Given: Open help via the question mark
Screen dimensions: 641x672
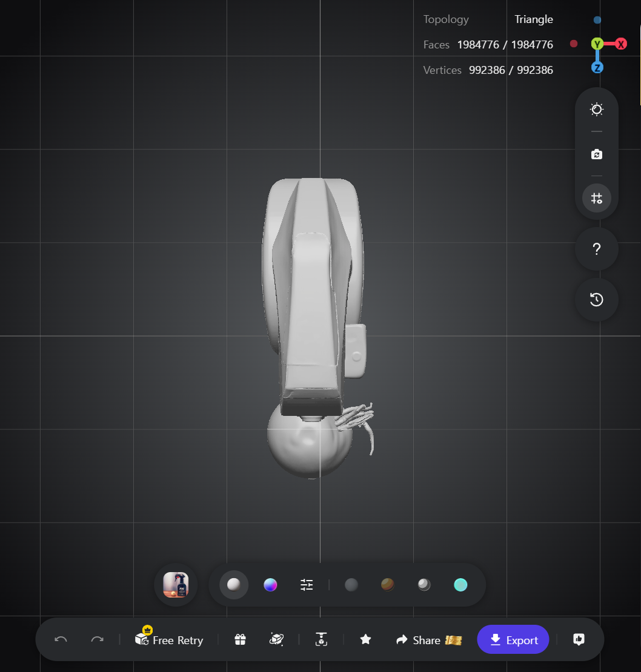Looking at the screenshot, I should [596, 249].
